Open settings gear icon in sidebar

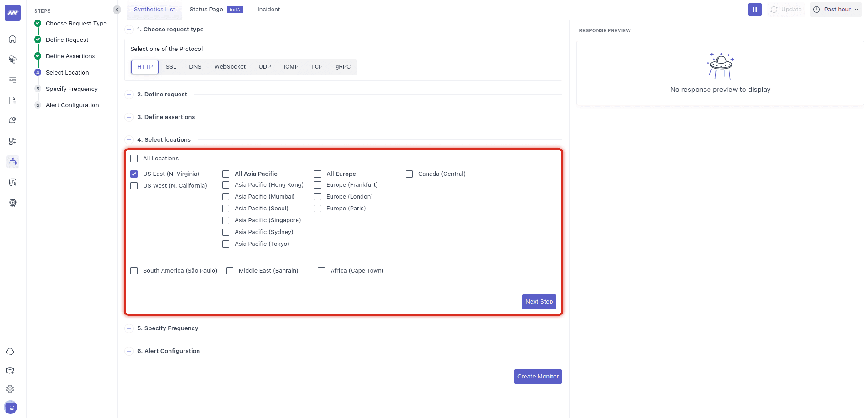click(10, 389)
